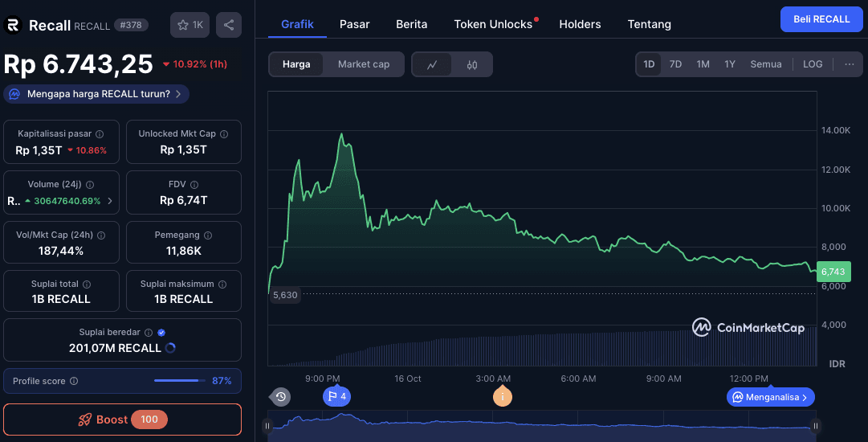Image resolution: width=868 pixels, height=442 pixels.
Task: Click the star watchlist icon showing 1K
Action: click(189, 25)
